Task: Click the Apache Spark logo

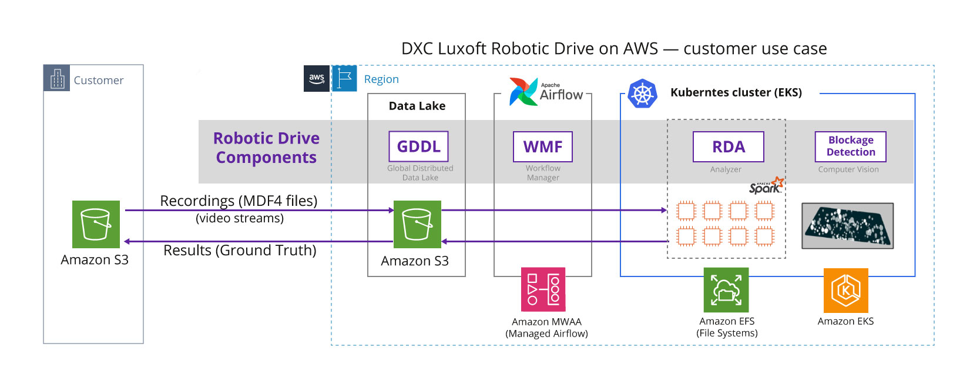Action: tap(766, 186)
